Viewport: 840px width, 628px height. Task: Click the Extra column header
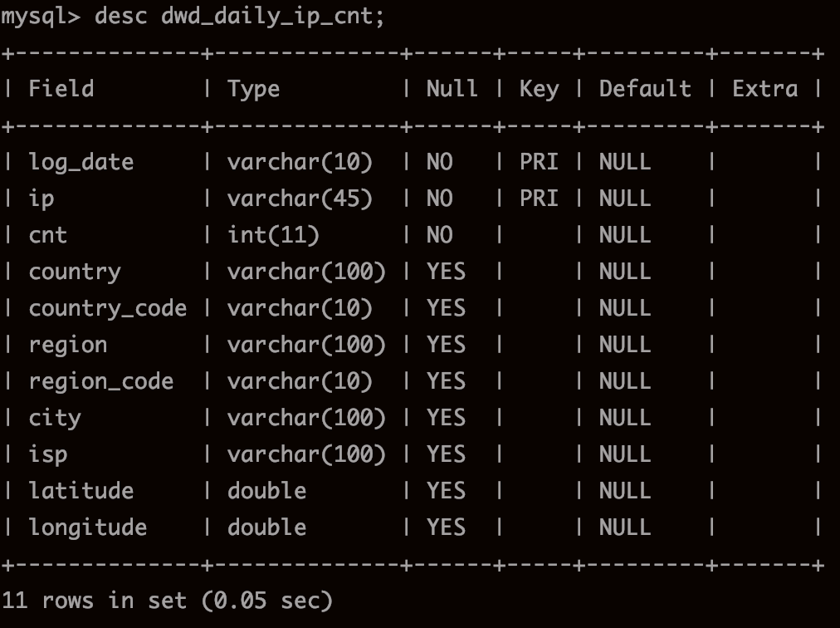(765, 89)
